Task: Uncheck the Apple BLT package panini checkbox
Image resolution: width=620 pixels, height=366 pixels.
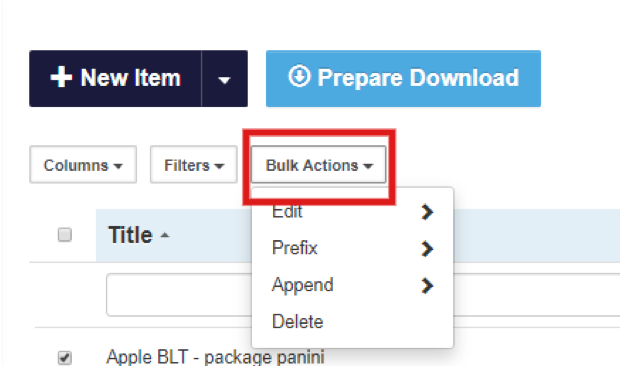Action: coord(65,357)
